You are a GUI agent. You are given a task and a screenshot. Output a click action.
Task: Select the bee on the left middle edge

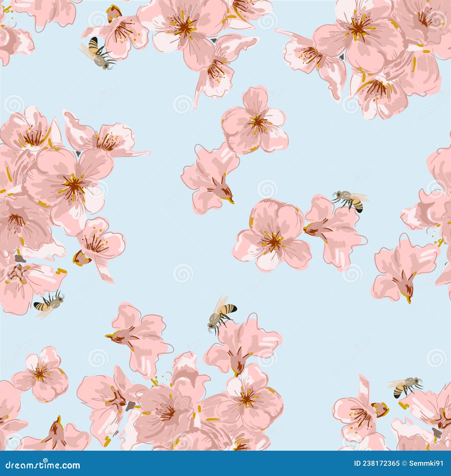point(48,304)
